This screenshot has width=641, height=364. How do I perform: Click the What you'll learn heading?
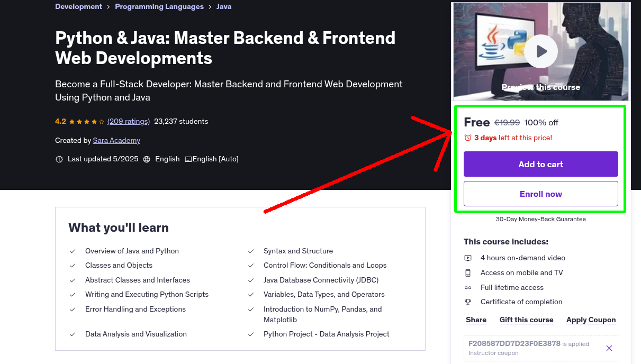coord(119,228)
